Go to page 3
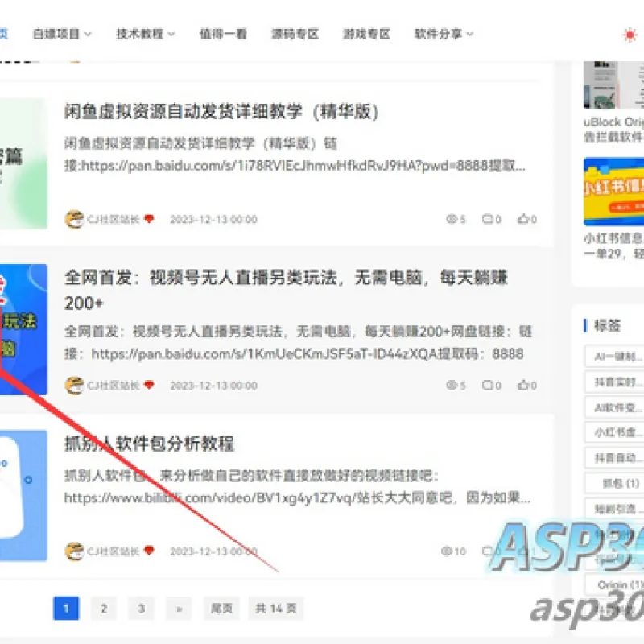 pyautogui.click(x=142, y=609)
